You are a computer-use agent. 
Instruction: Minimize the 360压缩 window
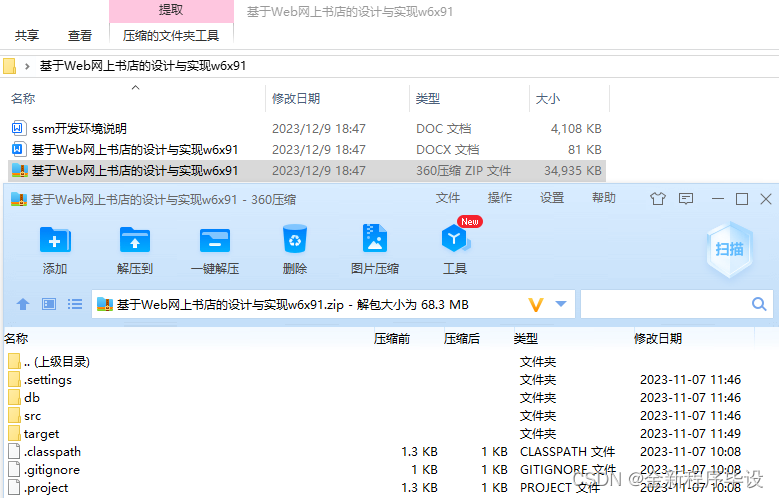click(x=717, y=199)
